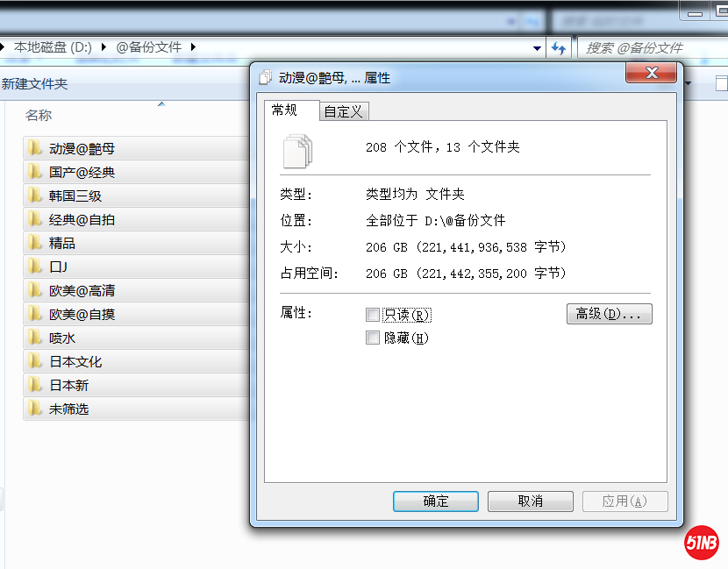Tick the 隐藏(H) hidden checkbox
Screen dimensions: 728x569
click(x=373, y=338)
